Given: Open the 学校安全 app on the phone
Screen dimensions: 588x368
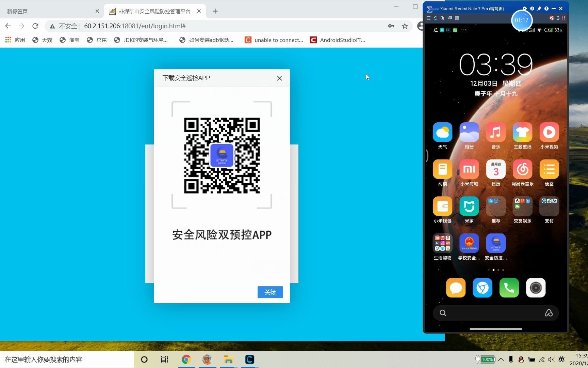Looking at the screenshot, I should point(469,243).
